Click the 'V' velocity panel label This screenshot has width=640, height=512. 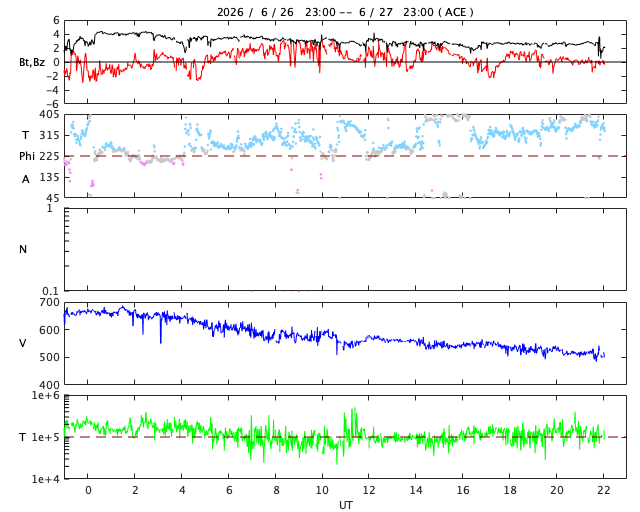click(23, 343)
